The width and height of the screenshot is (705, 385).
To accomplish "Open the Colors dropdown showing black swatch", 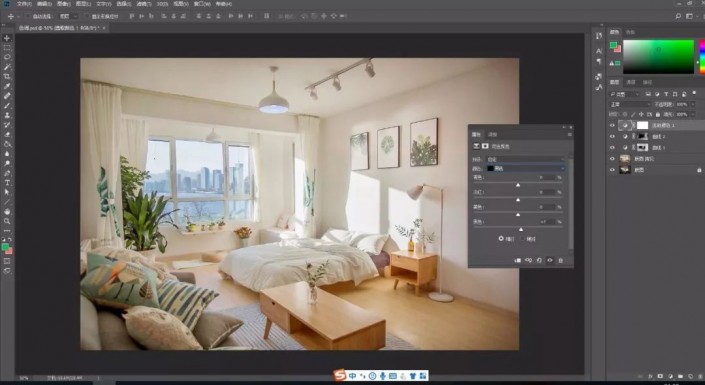I will point(525,168).
